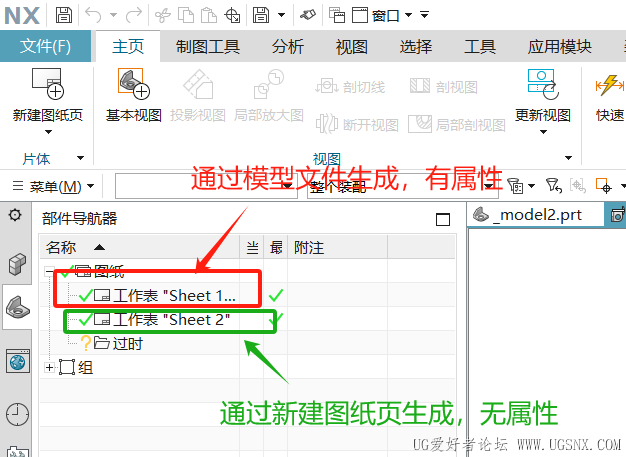626x457 pixels.
Task: Click the 新建图纸页 new sheet icon
Action: 48,83
